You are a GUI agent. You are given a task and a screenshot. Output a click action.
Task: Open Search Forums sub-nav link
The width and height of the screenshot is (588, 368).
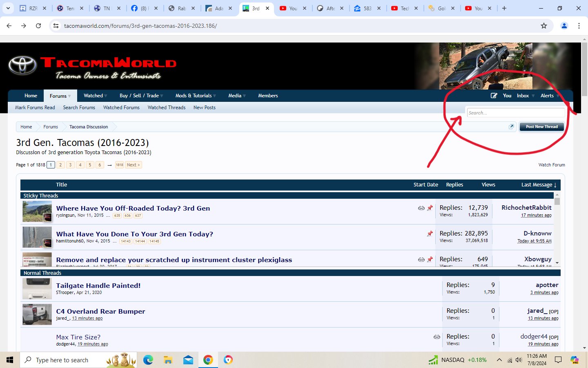(x=79, y=108)
